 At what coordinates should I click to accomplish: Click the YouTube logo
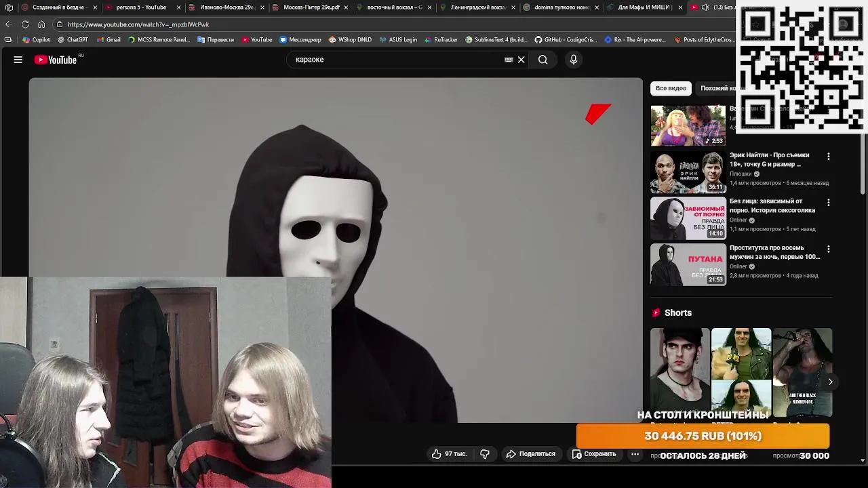[x=56, y=60]
